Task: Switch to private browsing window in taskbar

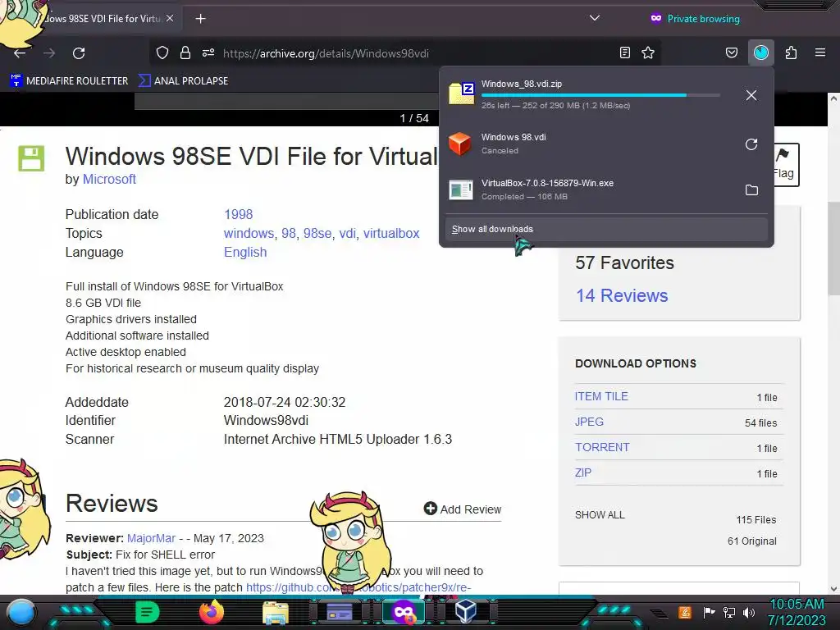Action: pos(404,612)
